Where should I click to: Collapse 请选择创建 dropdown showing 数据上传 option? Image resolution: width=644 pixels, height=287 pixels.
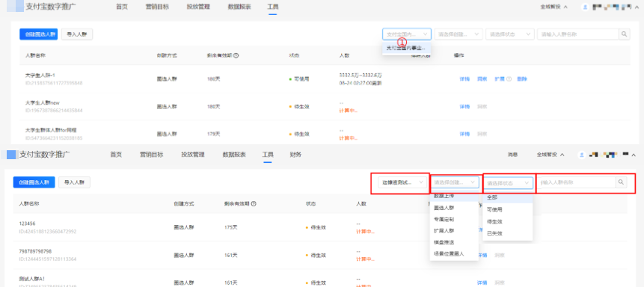coord(455,182)
